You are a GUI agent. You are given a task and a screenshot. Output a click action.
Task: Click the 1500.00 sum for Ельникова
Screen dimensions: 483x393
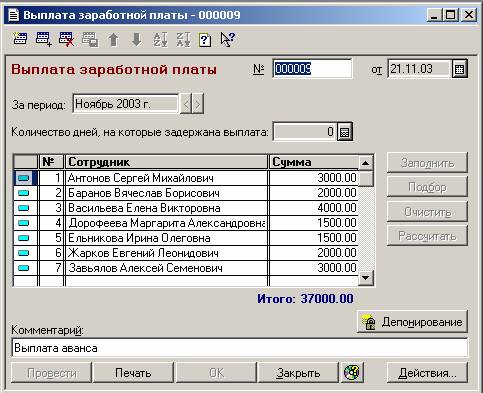(313, 238)
